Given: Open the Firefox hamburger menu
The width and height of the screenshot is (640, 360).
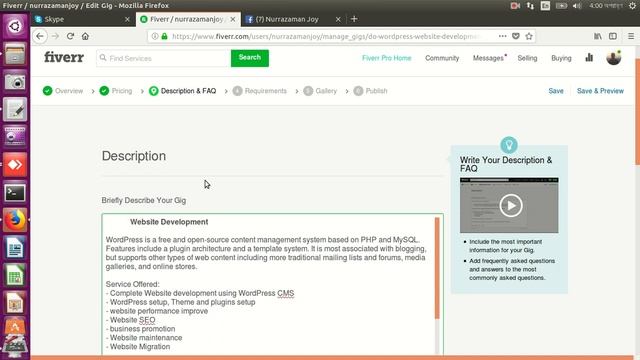Looking at the screenshot, I should tap(631, 36).
